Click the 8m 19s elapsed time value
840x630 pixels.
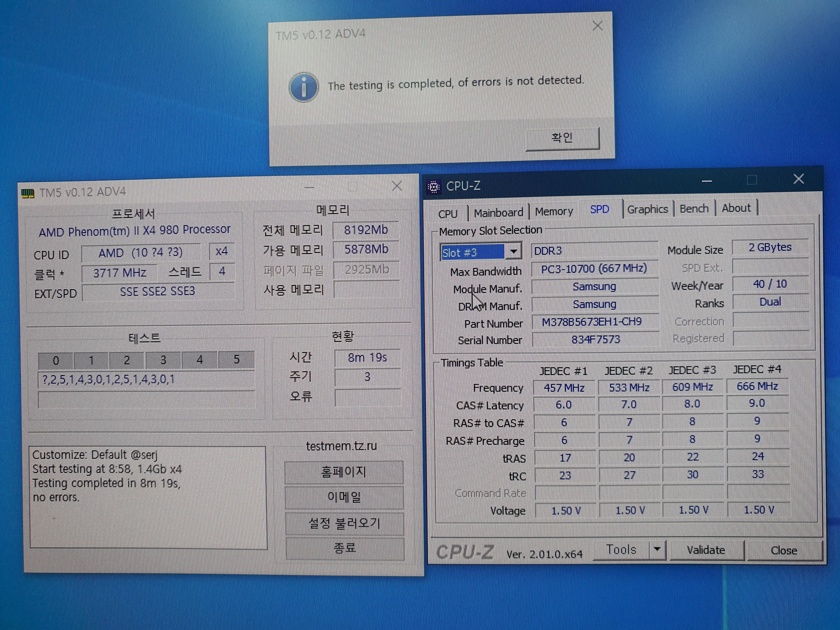367,358
